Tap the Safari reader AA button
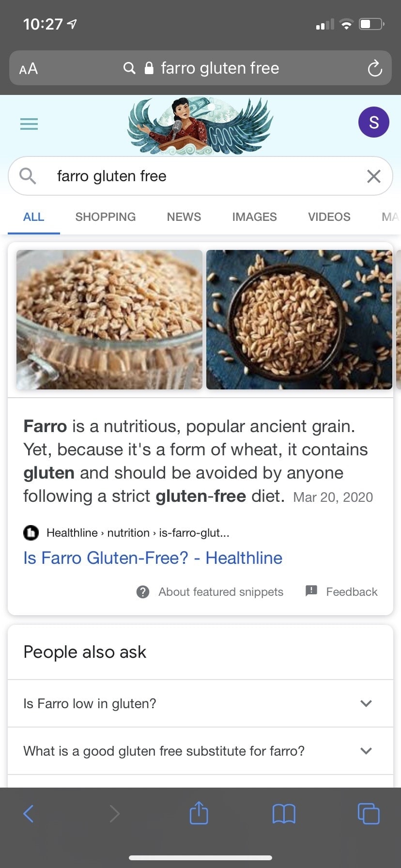The height and width of the screenshot is (868, 401). [29, 68]
